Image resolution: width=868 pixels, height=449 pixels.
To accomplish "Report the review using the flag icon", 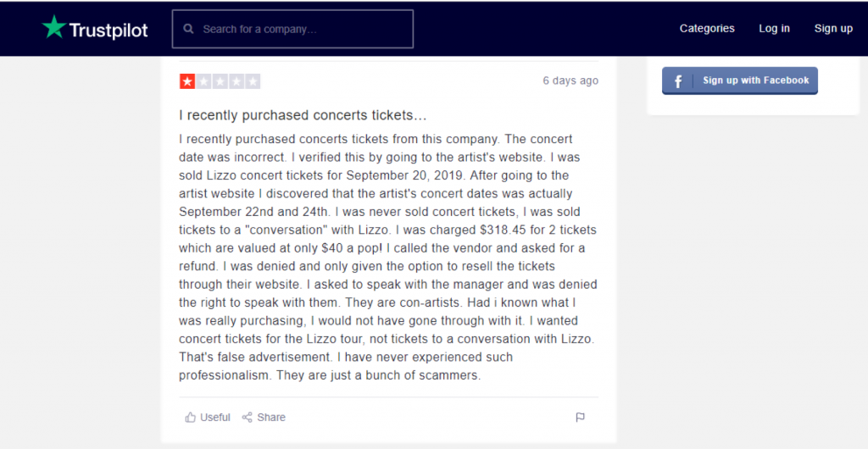I will coord(580,418).
